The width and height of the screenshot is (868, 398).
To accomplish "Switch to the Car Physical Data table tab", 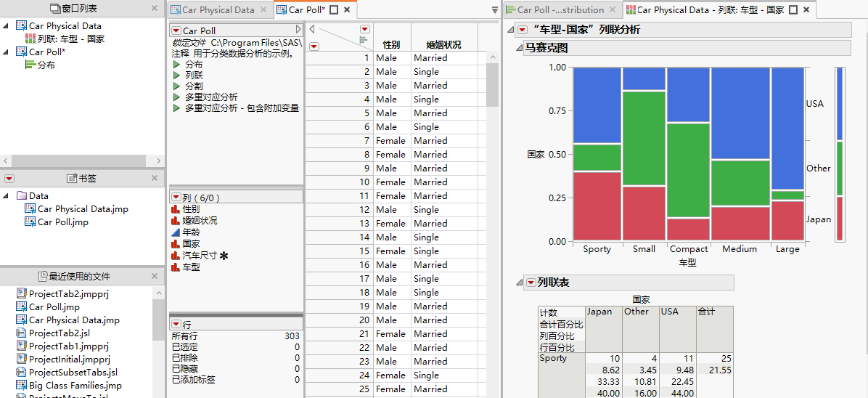I will point(219,10).
